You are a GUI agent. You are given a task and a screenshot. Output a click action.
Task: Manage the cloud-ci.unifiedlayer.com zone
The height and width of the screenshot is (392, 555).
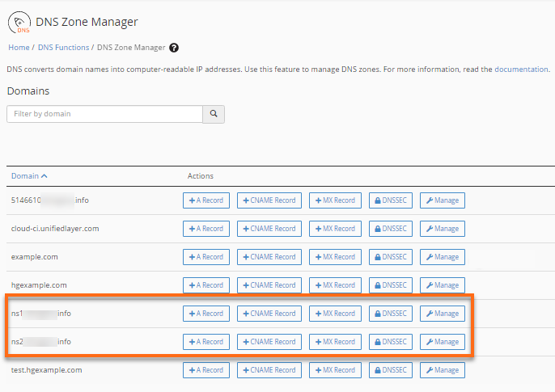tap(443, 229)
